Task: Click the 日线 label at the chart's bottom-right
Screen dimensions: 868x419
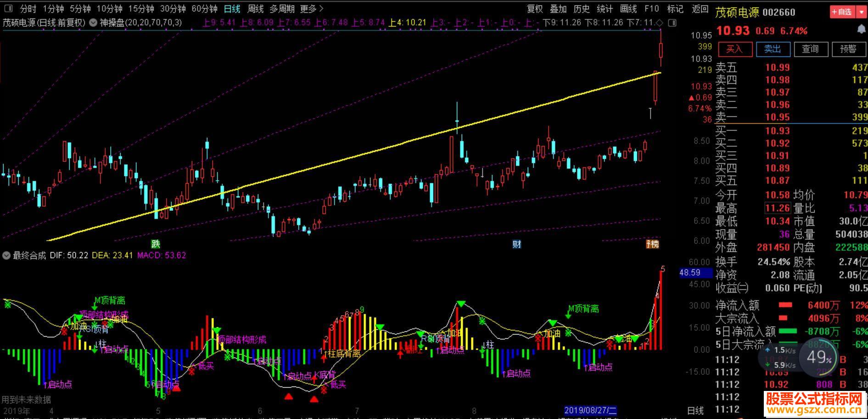Action: (x=695, y=411)
